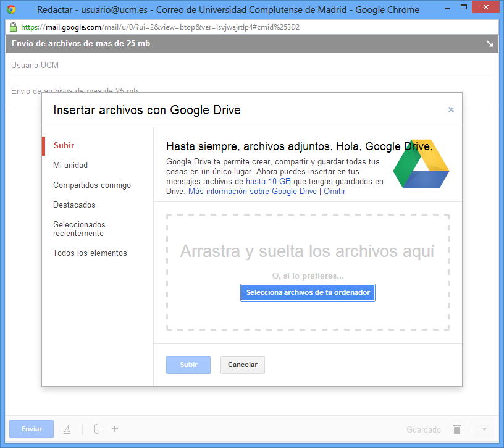This screenshot has width=504, height=448.
Task: Click the secure padlock icon in address bar
Action: pos(13,27)
